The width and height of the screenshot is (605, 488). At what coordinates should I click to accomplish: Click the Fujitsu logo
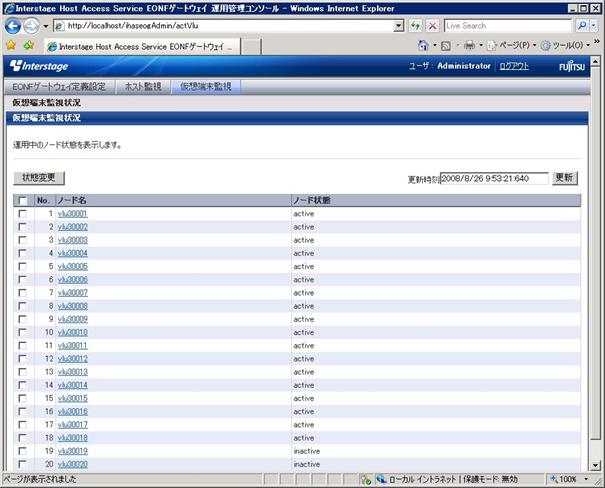coord(572,66)
